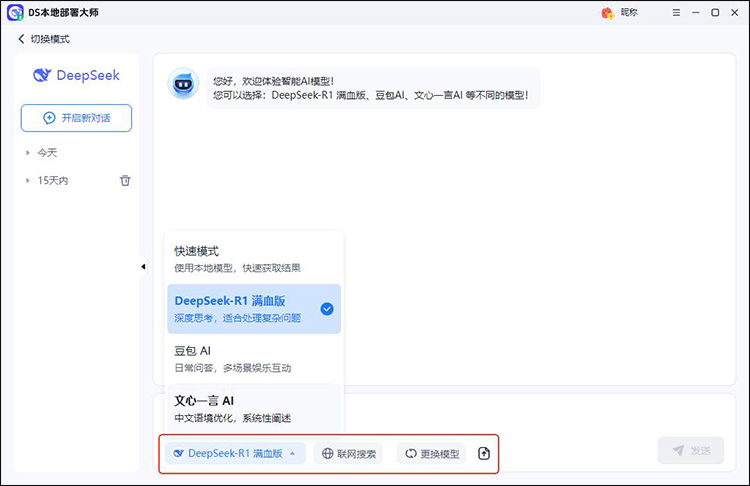Minimize the window

point(695,12)
